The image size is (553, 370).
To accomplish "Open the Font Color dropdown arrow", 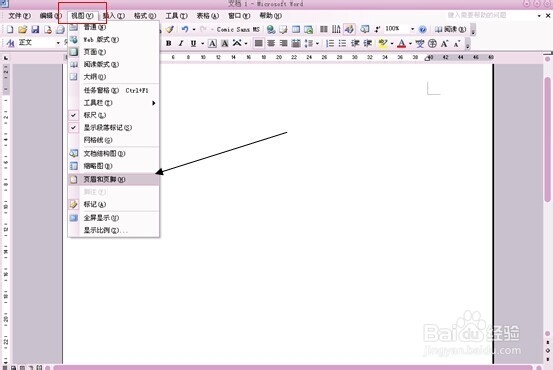I will (410, 43).
